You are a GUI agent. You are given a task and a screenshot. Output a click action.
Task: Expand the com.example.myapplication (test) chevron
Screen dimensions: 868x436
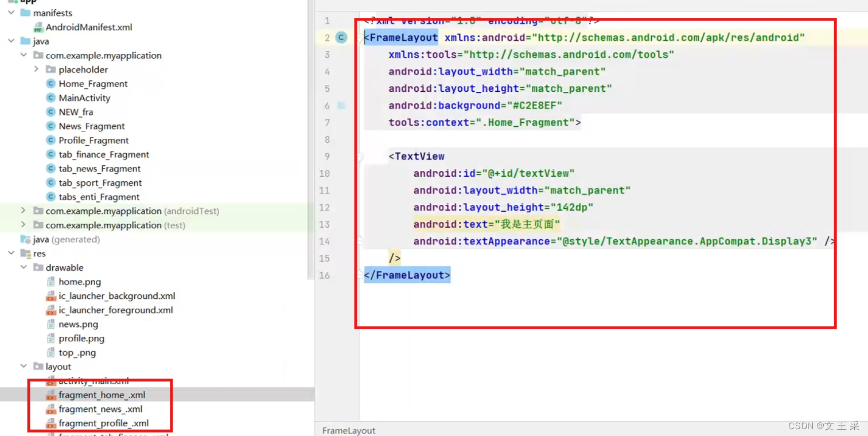(x=24, y=225)
